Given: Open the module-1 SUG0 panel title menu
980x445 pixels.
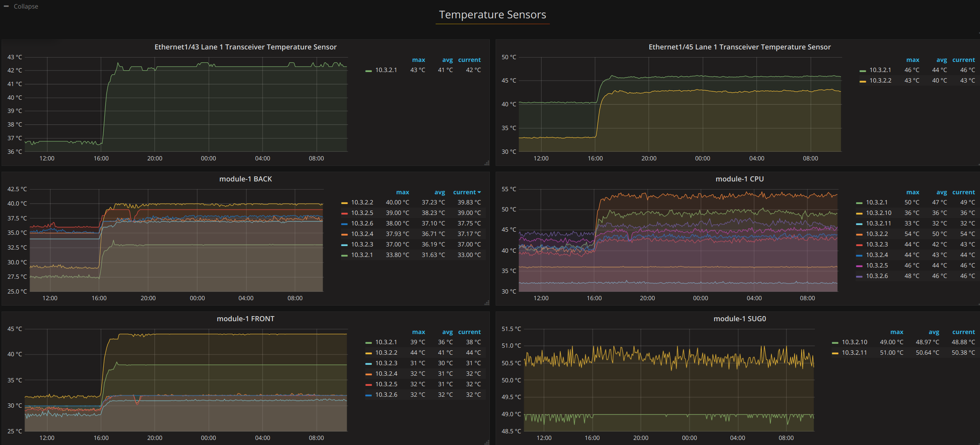Looking at the screenshot, I should pos(740,319).
